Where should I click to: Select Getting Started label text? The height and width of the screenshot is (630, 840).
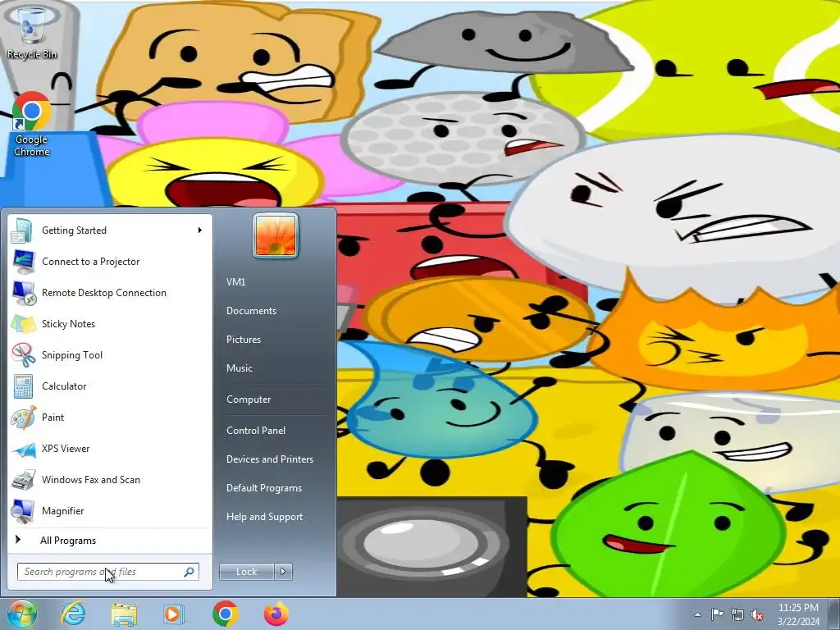[74, 231]
